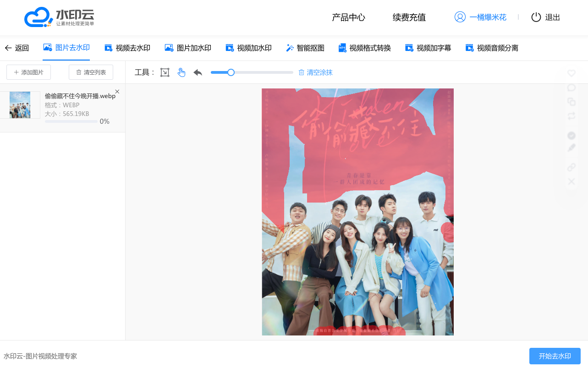The height and width of the screenshot is (368, 588).
Task: Click the faint speech bubble icon
Action: point(572,88)
